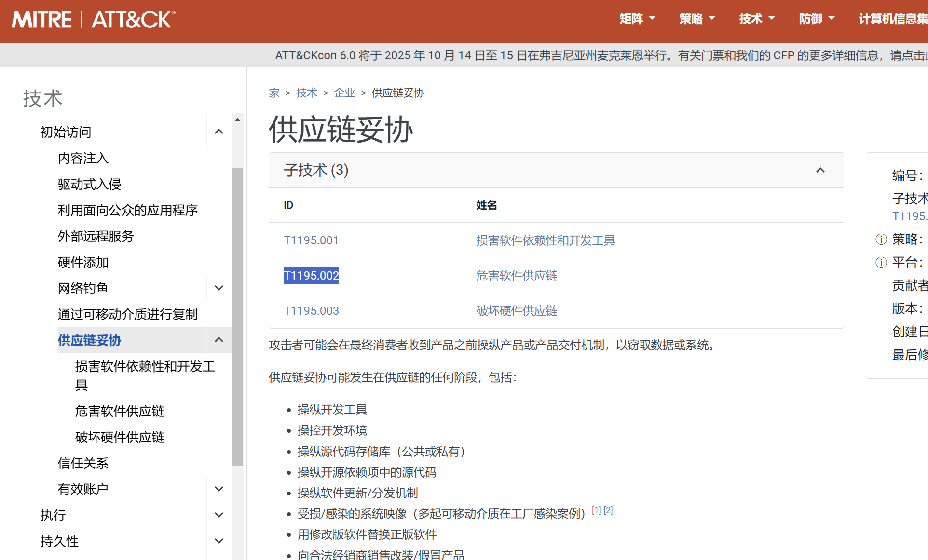This screenshot has height=560, width=928.
Task: Open the T1195 link in info card
Action: point(910,216)
